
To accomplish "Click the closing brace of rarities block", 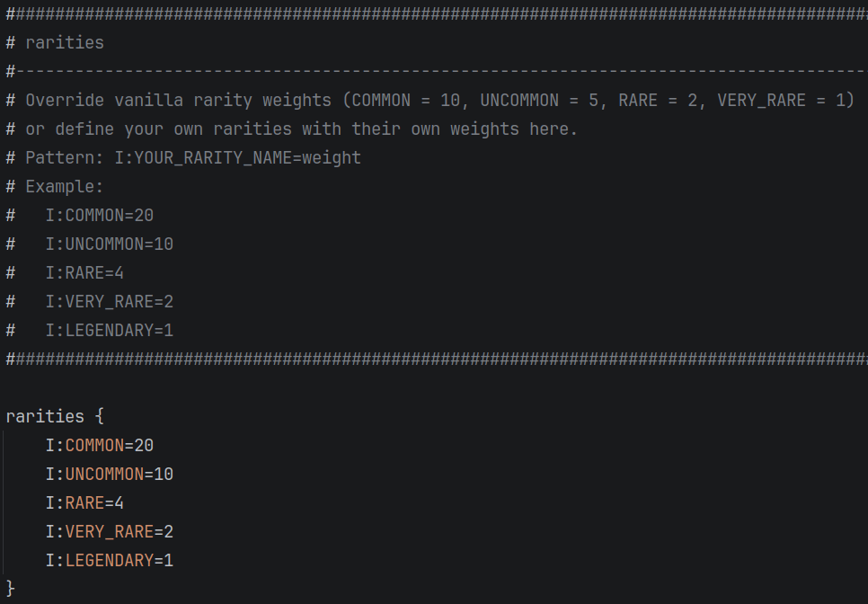I will pyautogui.click(x=10, y=589).
